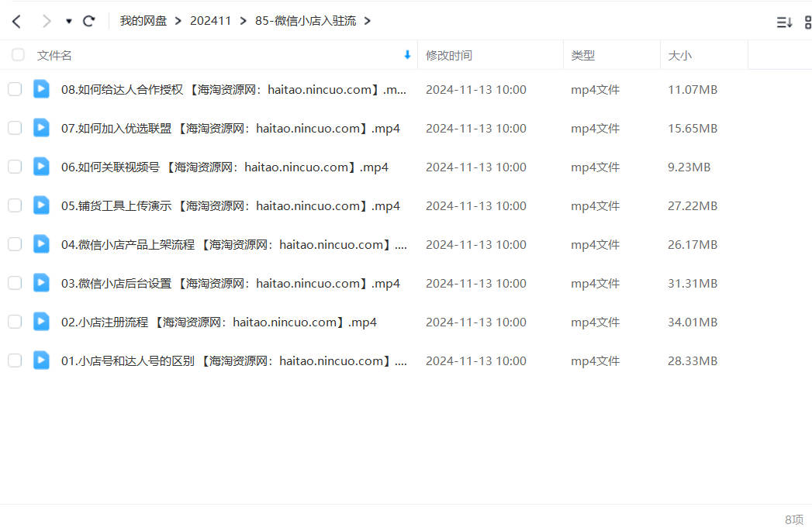Image resolution: width=812 pixels, height=531 pixels.
Task: Navigate to 我的网盘 breadcrumb
Action: 143,21
